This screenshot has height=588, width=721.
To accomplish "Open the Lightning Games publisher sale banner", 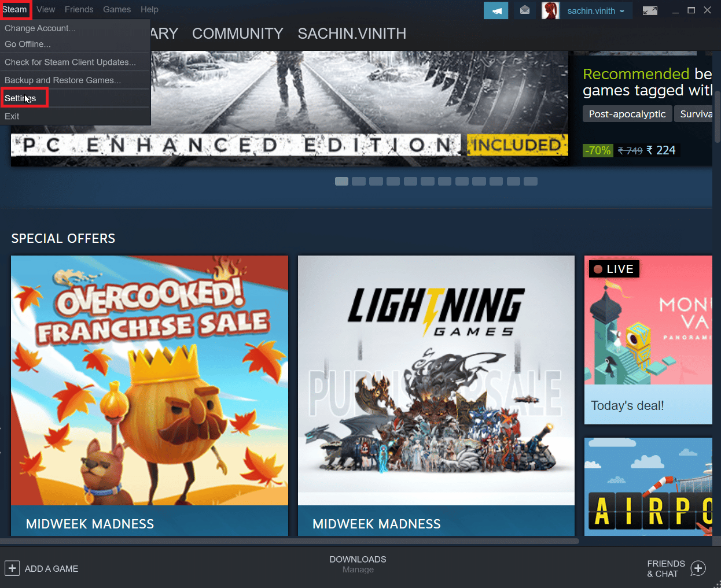I will 436,382.
